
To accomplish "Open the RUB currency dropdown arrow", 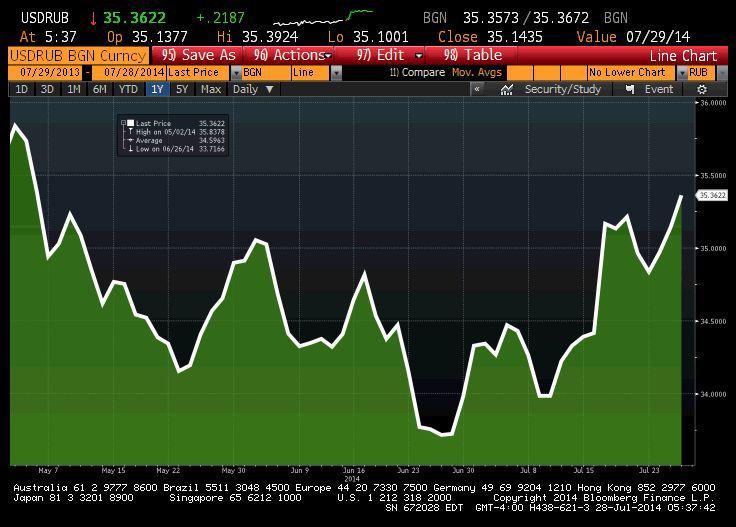I will pos(722,73).
